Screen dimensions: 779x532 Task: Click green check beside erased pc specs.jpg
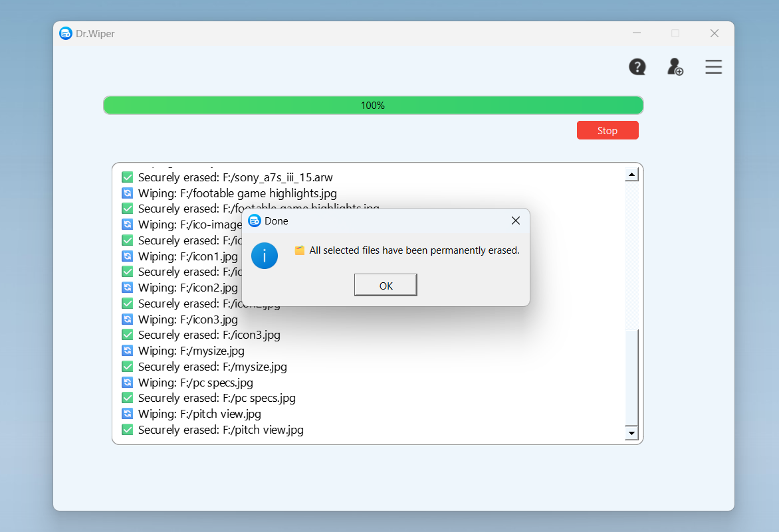128,398
